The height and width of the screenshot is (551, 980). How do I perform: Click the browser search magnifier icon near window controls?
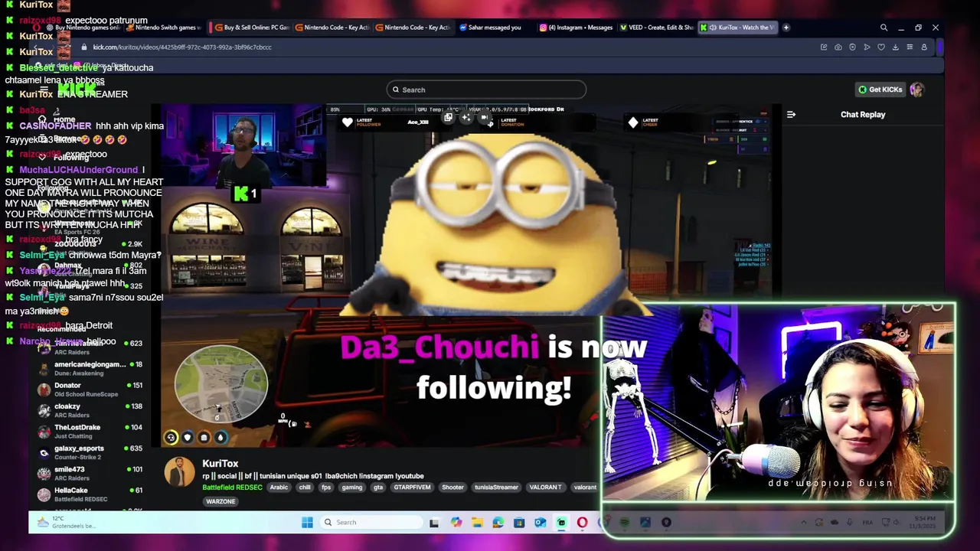884,28
